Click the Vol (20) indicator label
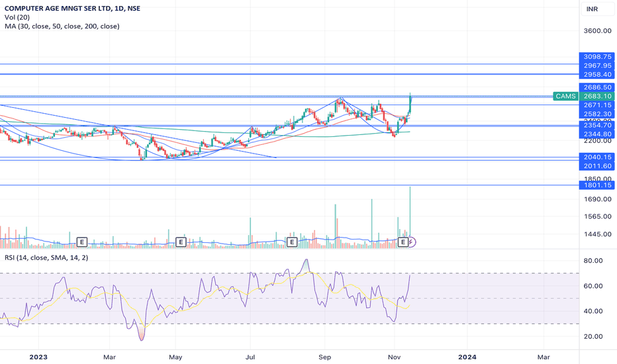 point(17,17)
